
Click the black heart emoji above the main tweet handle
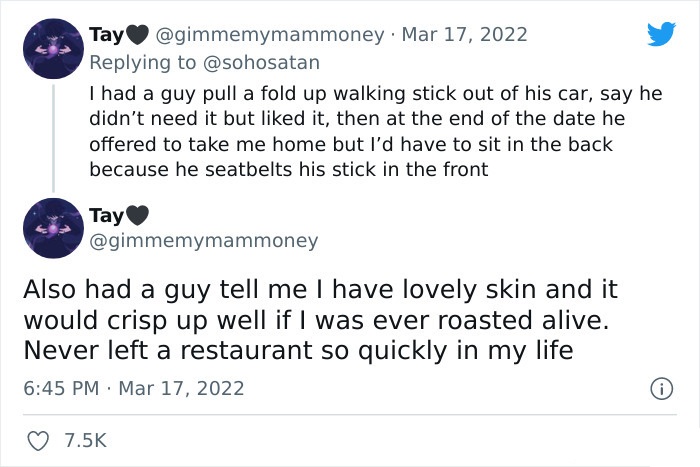click(x=137, y=216)
